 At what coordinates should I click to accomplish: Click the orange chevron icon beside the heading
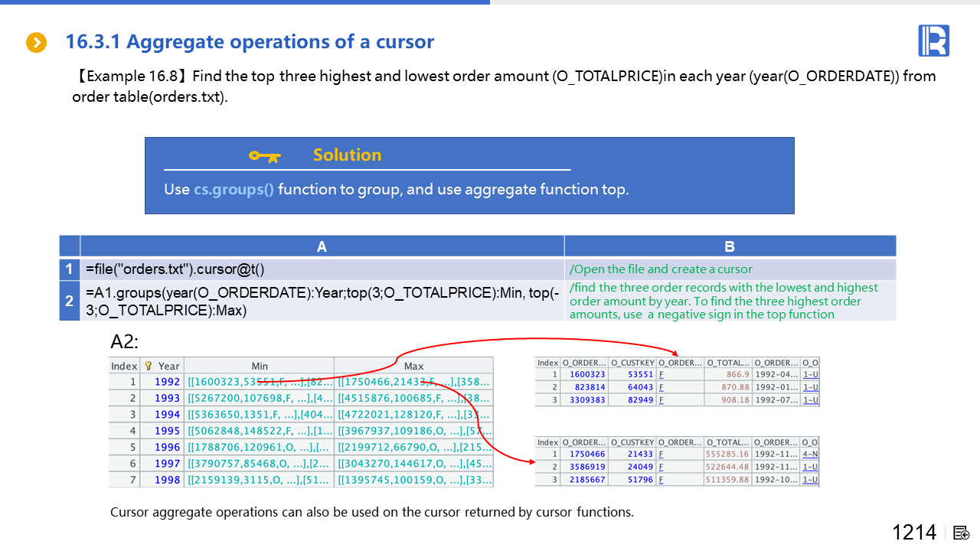pos(36,43)
